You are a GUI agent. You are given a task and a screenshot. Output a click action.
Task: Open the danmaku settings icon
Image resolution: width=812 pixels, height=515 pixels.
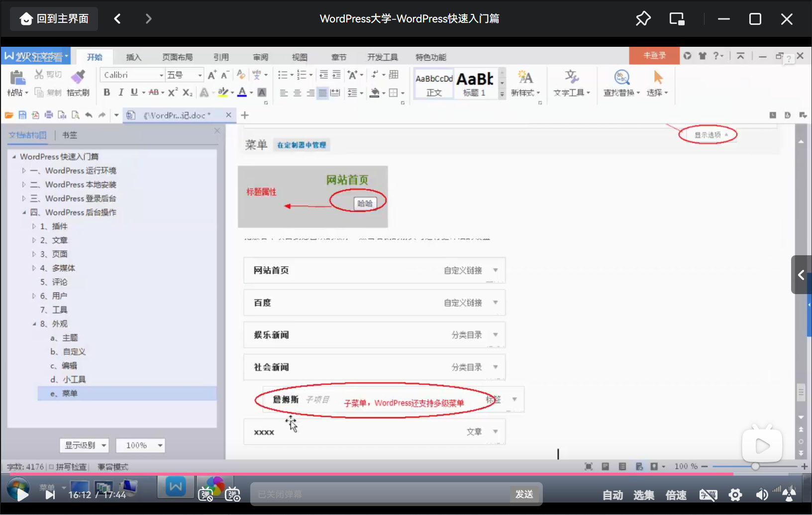pos(233,495)
